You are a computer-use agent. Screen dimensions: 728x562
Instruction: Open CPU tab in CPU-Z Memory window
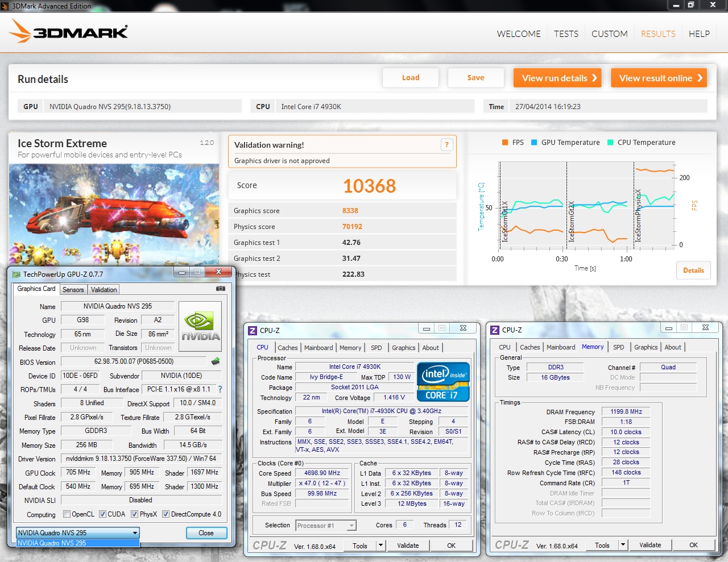click(504, 347)
